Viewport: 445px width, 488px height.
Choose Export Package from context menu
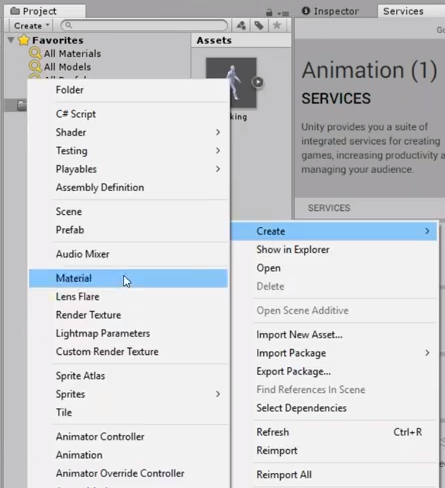[x=334, y=371]
